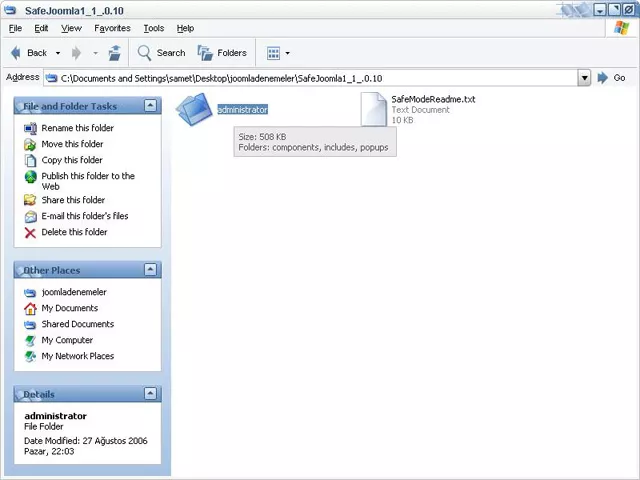
Task: Open the Favorites menu
Action: pyautogui.click(x=112, y=28)
